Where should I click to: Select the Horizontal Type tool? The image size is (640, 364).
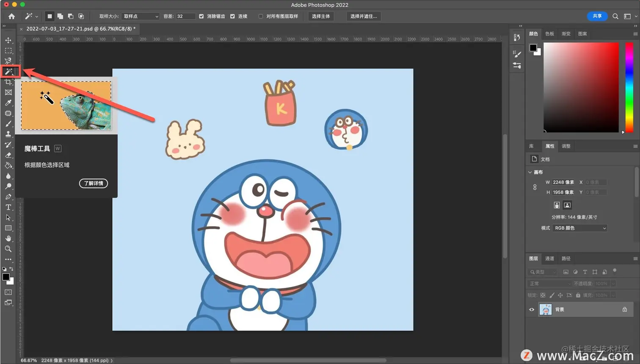pos(8,207)
